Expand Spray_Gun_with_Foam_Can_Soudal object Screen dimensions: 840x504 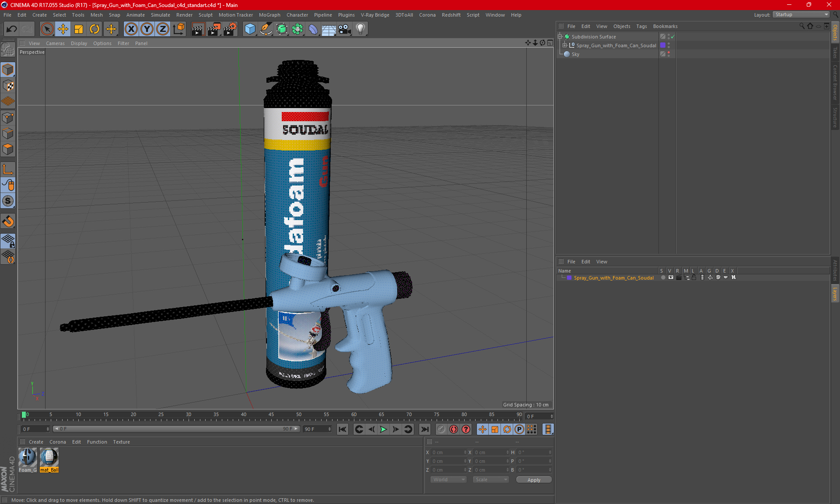coord(564,45)
